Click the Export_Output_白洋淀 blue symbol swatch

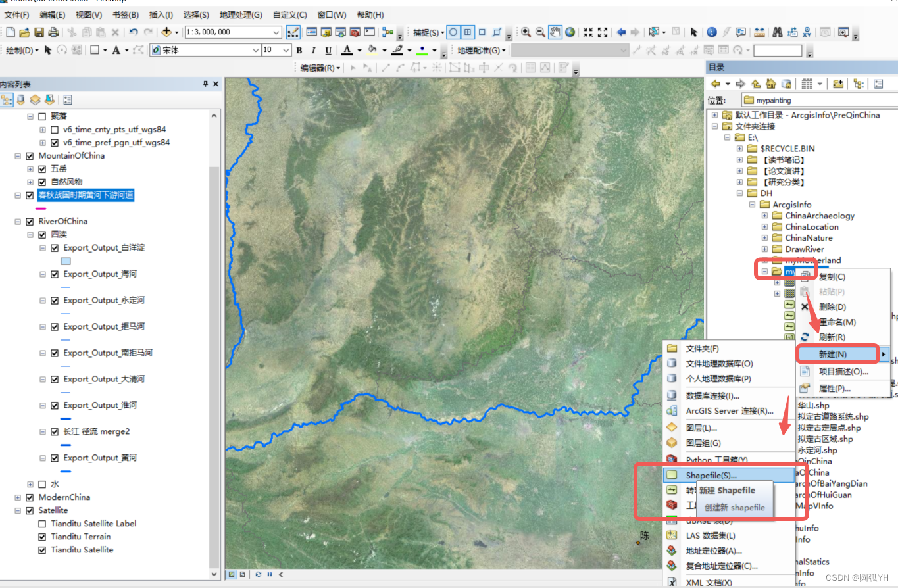point(66,261)
